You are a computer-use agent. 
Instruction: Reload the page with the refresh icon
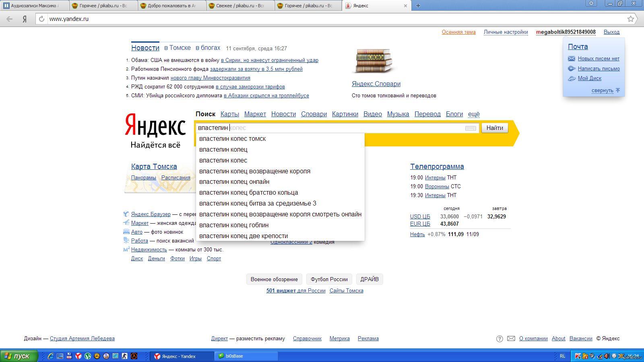pos(41,19)
